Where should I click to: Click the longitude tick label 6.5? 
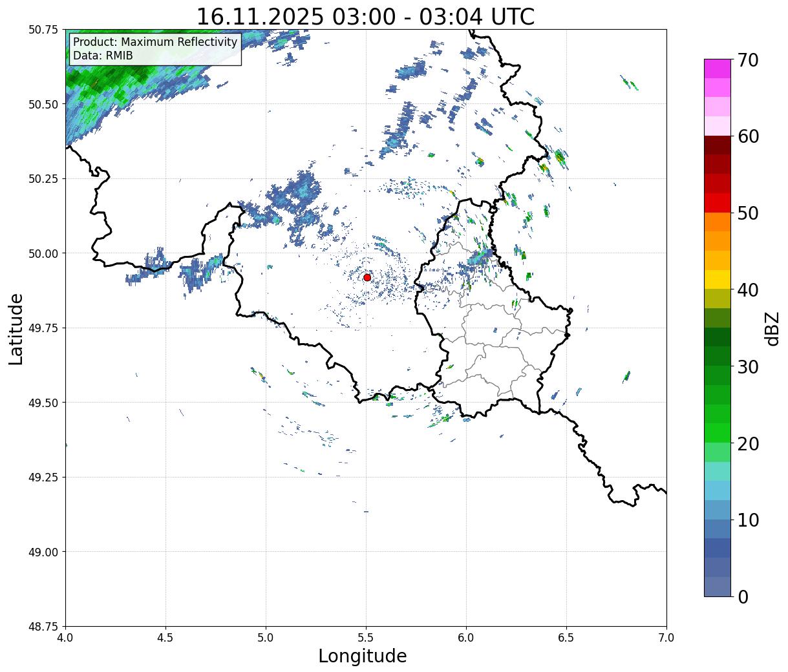pyautogui.click(x=566, y=637)
